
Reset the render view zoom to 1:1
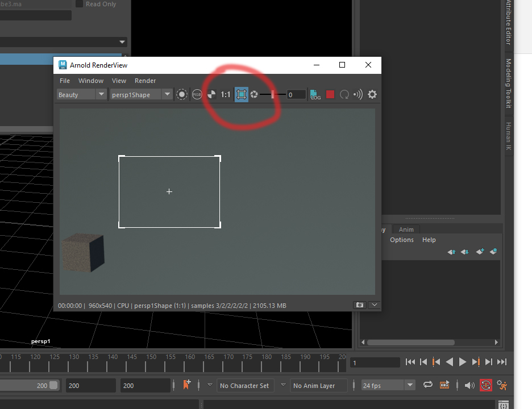[x=226, y=94]
